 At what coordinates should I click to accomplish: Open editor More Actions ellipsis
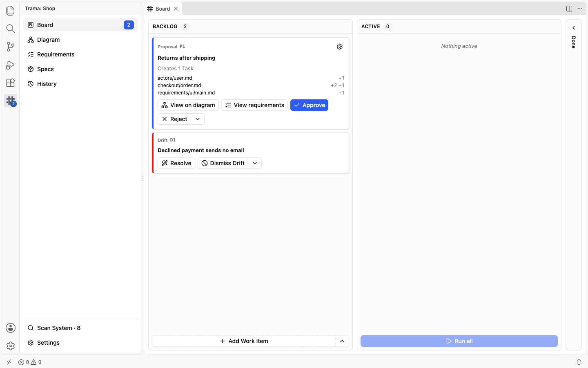coord(580,9)
